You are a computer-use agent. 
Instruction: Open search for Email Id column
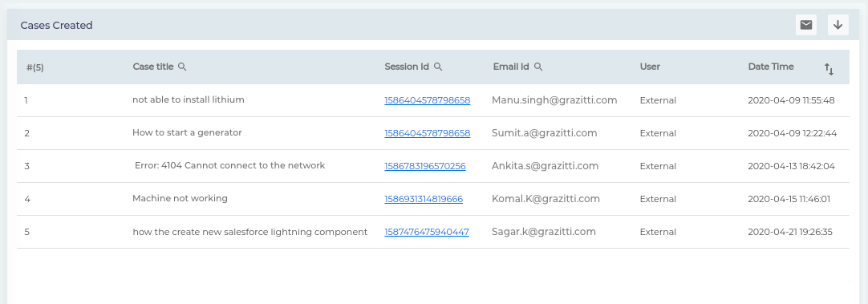click(538, 67)
